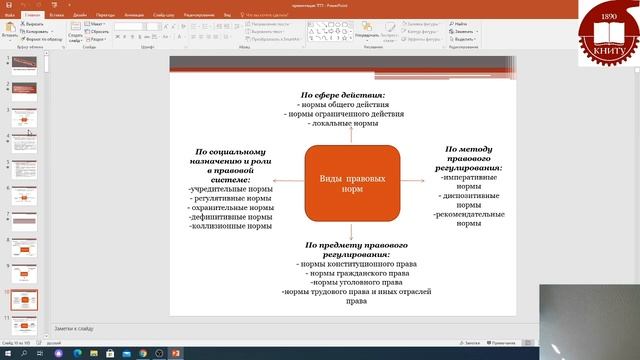Reset slide layout with Сбросить
This screenshot has height=360, width=640.
click(97, 31)
